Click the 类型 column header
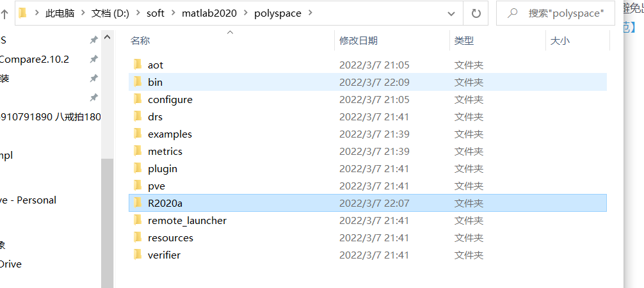The width and height of the screenshot is (644, 288). [498, 40]
